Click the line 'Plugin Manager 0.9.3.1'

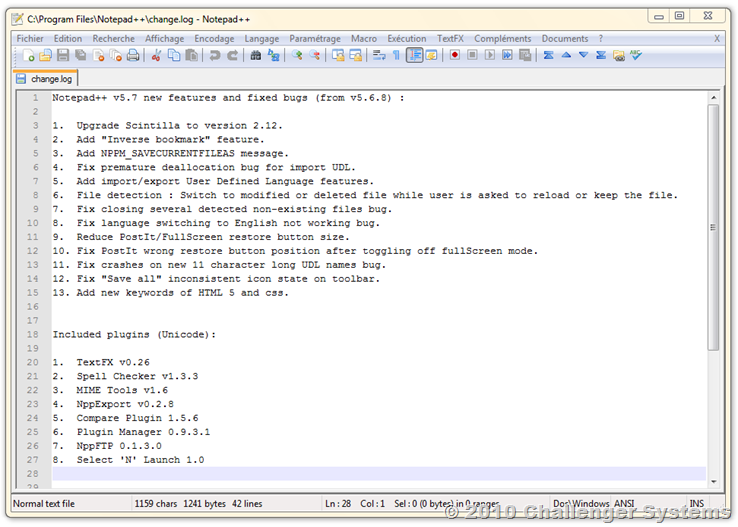(144, 432)
